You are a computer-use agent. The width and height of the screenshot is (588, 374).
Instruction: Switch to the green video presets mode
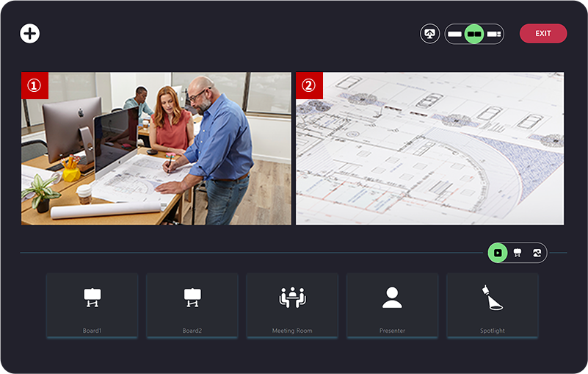point(498,253)
